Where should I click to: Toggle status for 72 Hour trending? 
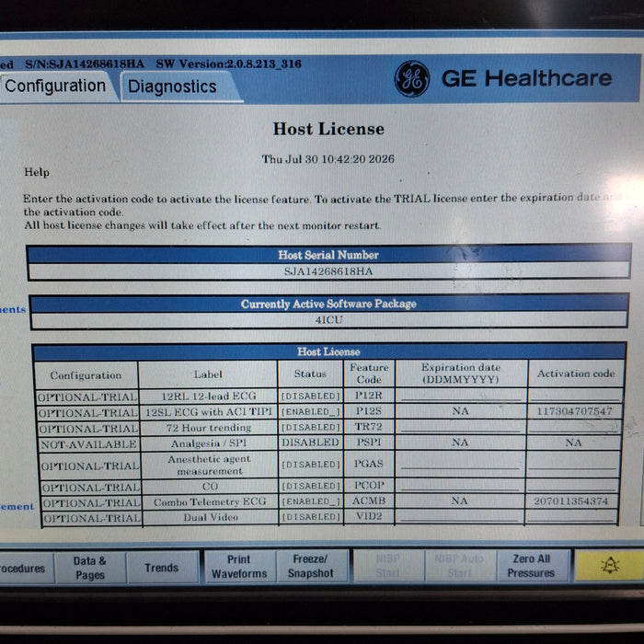pos(311,427)
